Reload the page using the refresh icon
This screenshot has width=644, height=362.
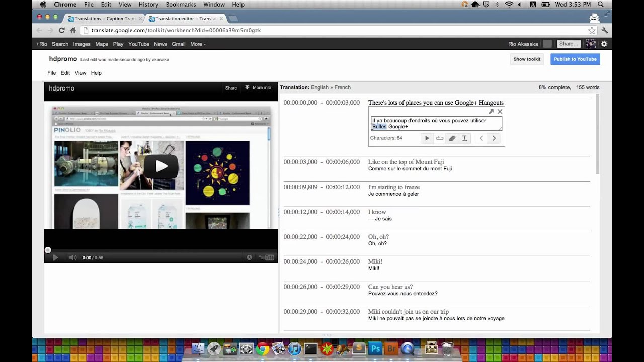[62, 30]
